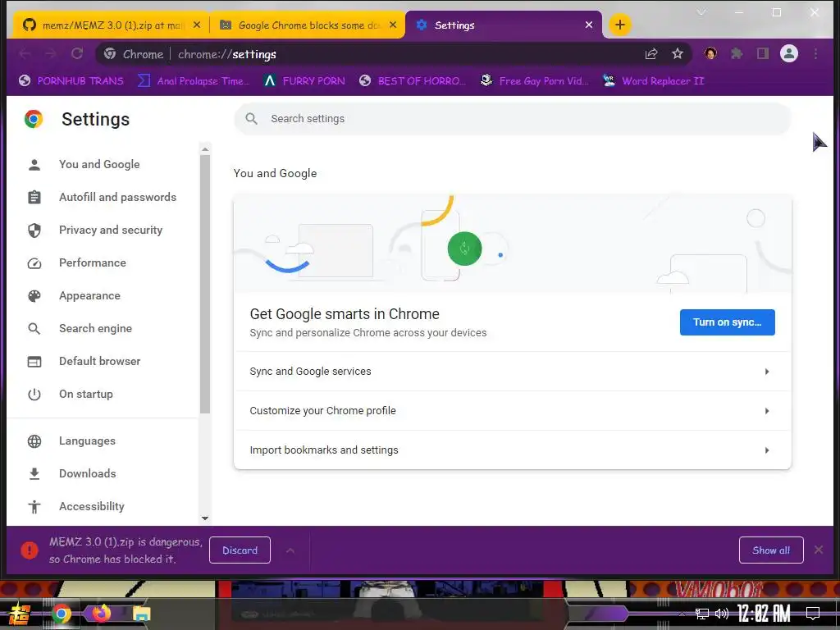Open the volume control in system tray
Screen dimensions: 840x630
[722, 614]
